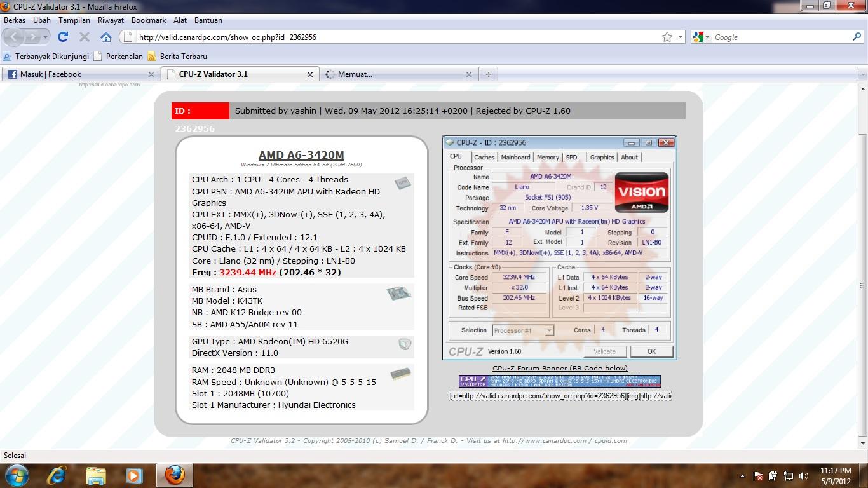Image resolution: width=868 pixels, height=488 pixels.
Task: Click the Stop loading icon
Action: coord(84,37)
